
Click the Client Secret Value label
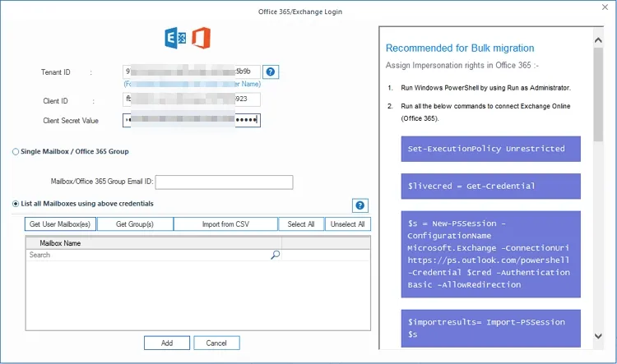coord(71,121)
